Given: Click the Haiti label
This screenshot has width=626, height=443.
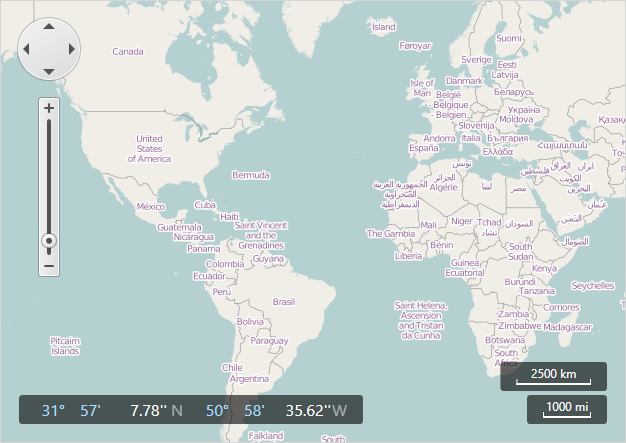Looking at the screenshot, I should (229, 217).
